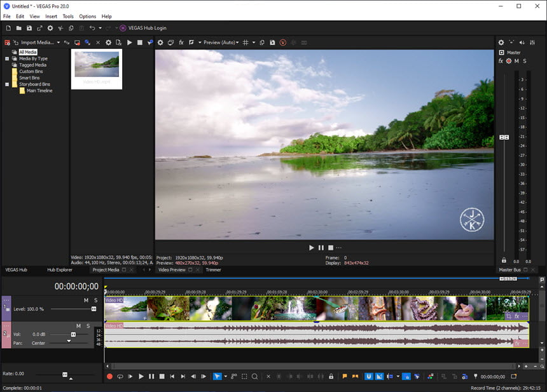Open preview transport more options dots
Screen dimensions: 547x392
(339, 248)
